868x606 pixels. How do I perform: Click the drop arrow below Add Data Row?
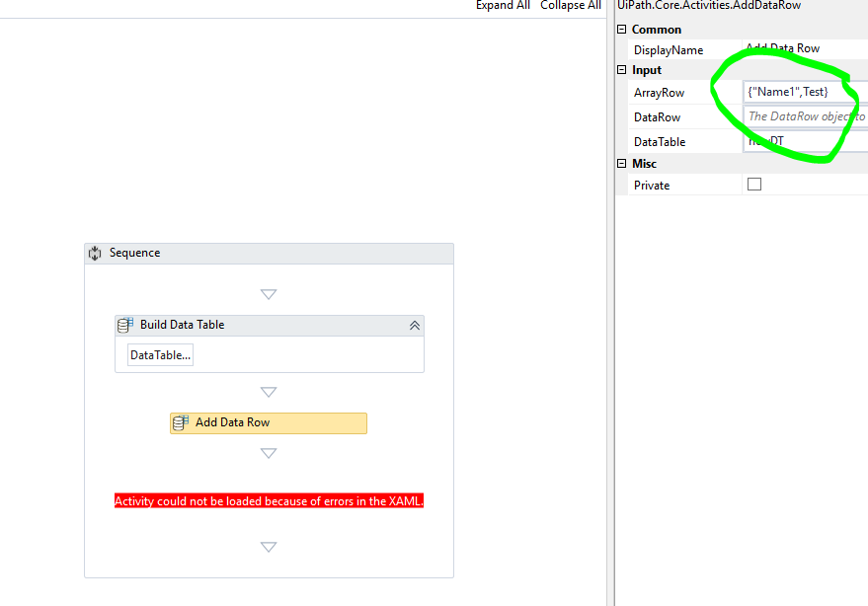pyautogui.click(x=269, y=452)
